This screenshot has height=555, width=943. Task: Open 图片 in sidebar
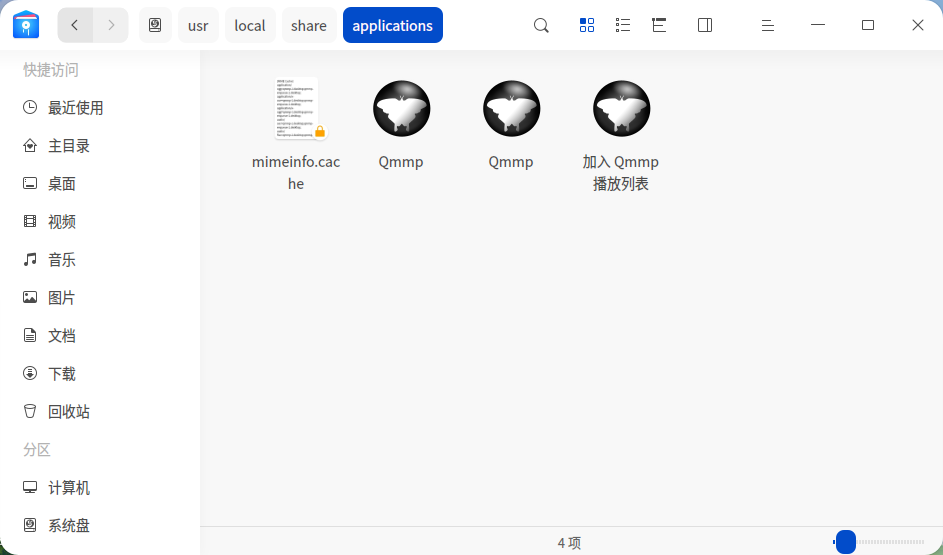pyautogui.click(x=100, y=297)
